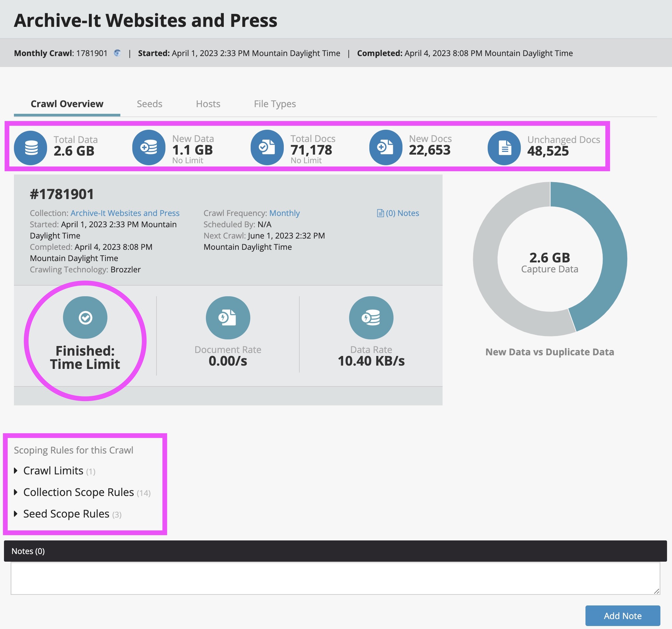Click the Finished status checkmark icon
This screenshot has width=672, height=629.
click(85, 317)
